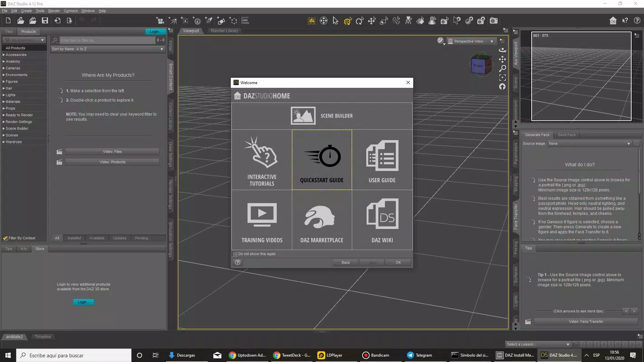The image size is (644, 362).
Task: Click the New scene icon in the toolbar
Action: tap(8, 20)
